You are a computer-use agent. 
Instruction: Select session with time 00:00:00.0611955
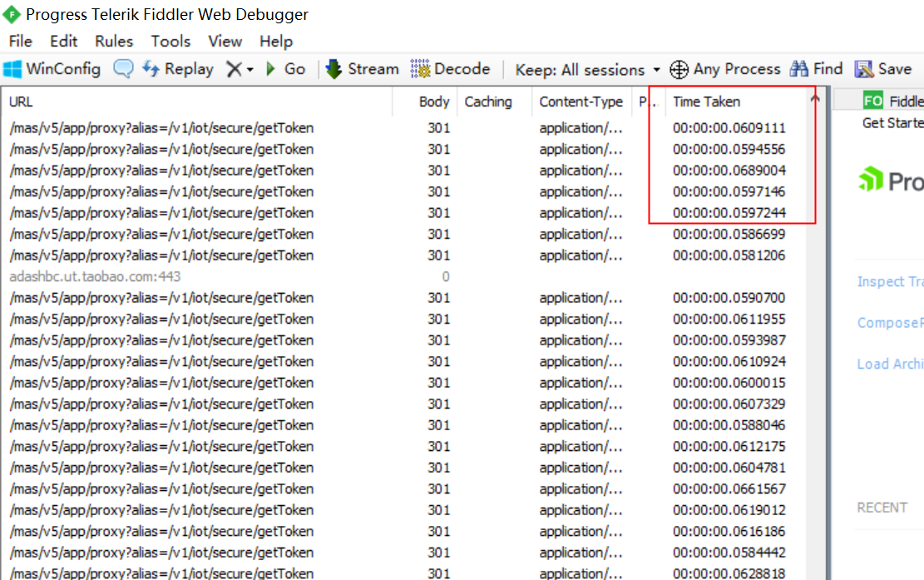[x=403, y=319]
